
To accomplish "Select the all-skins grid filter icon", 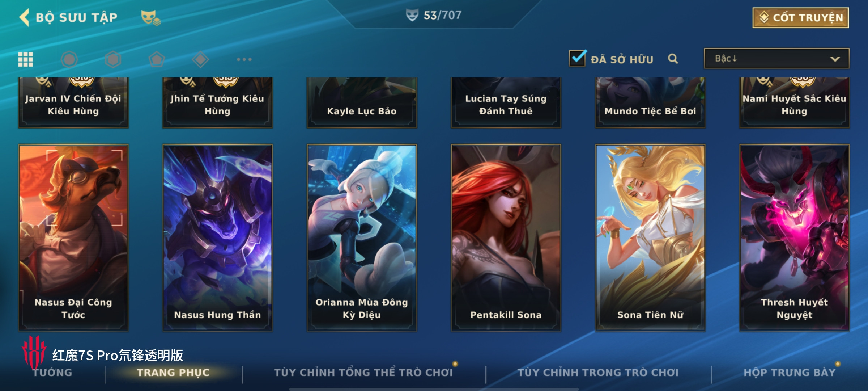I will [25, 59].
